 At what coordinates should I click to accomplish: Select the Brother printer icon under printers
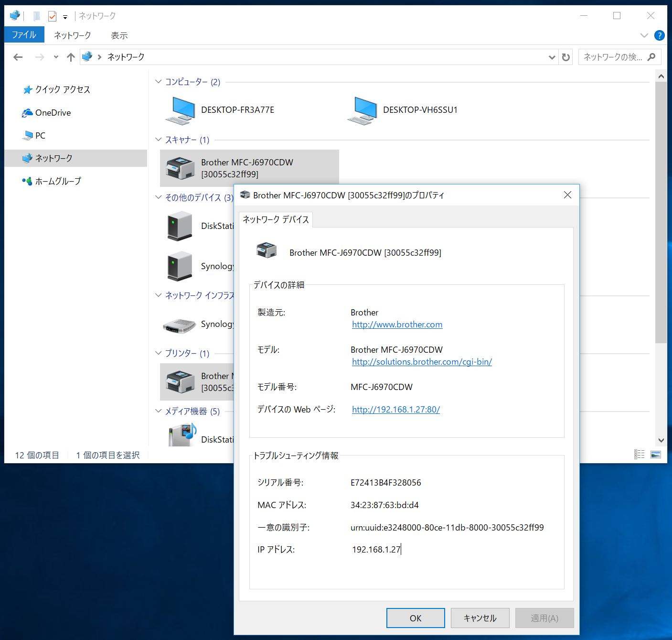pyautogui.click(x=180, y=382)
